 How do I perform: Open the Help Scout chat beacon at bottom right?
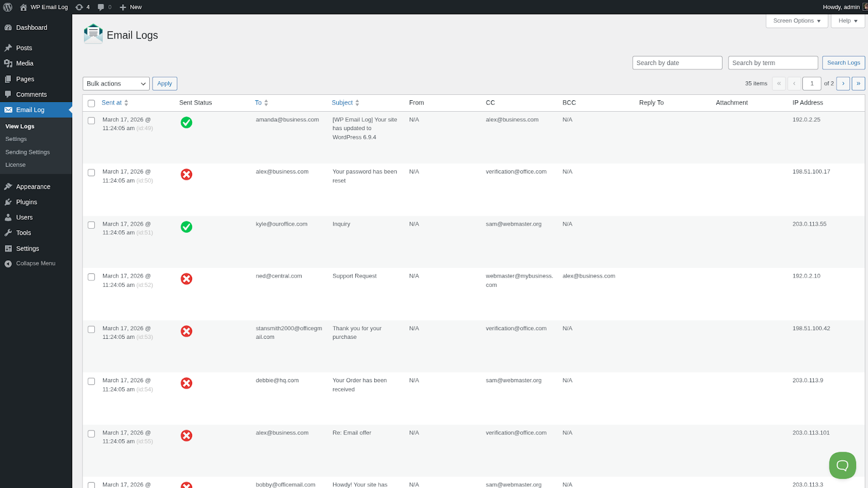point(842,465)
